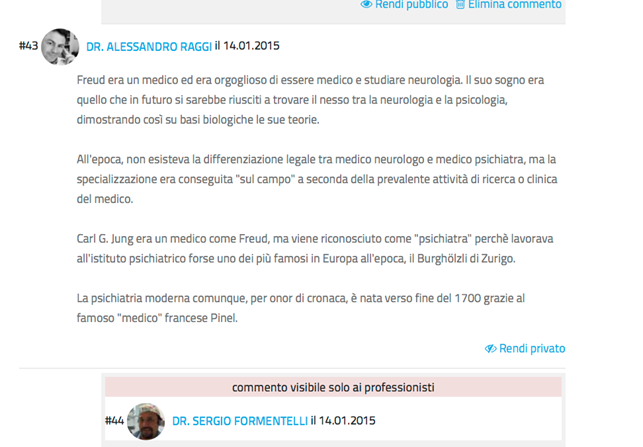Click Dr. Alessandro Raggi's avatar photo
The image size is (643, 447).
(60, 46)
